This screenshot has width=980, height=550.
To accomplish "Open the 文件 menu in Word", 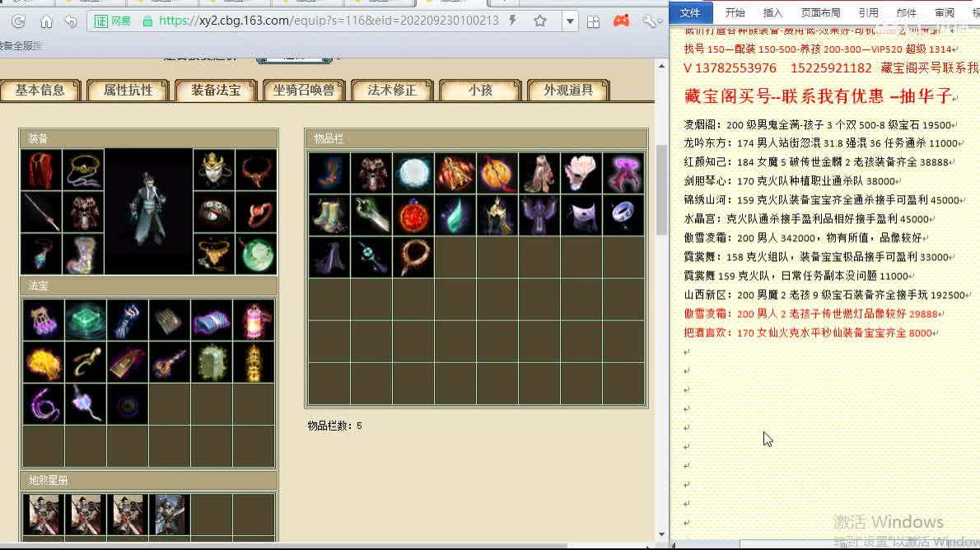I will click(690, 12).
